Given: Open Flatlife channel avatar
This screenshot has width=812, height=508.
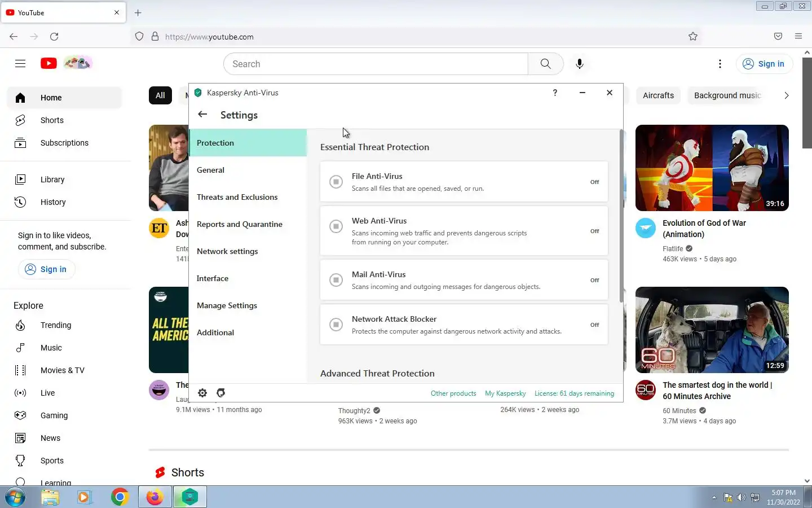Looking at the screenshot, I should coord(646,228).
